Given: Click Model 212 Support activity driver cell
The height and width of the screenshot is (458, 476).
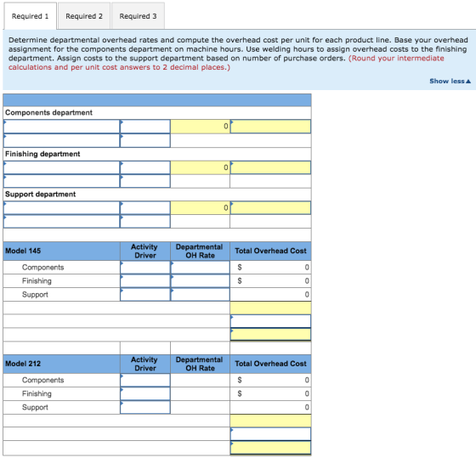Looking at the screenshot, I should click(x=145, y=407).
